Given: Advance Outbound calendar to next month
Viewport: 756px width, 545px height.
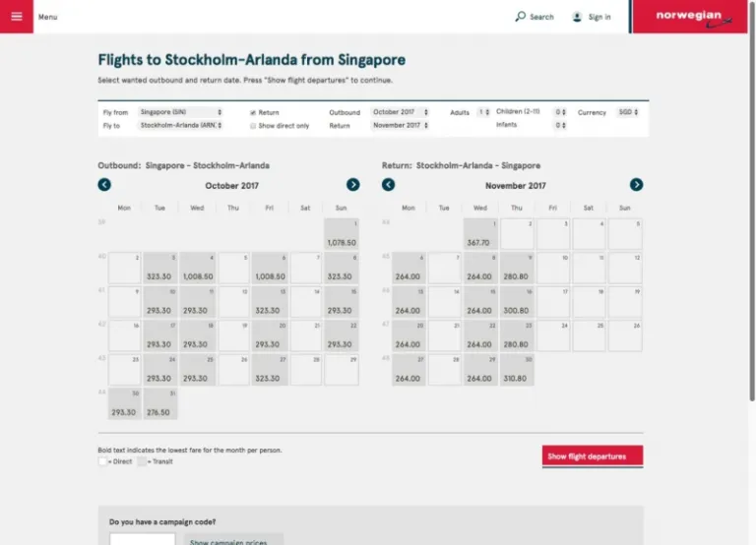Looking at the screenshot, I should coord(353,185).
